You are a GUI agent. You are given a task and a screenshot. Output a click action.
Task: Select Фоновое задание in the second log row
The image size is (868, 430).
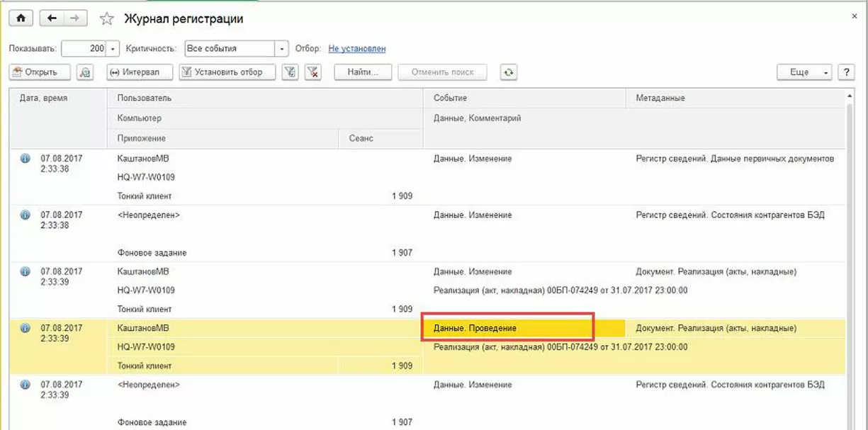pos(152,252)
